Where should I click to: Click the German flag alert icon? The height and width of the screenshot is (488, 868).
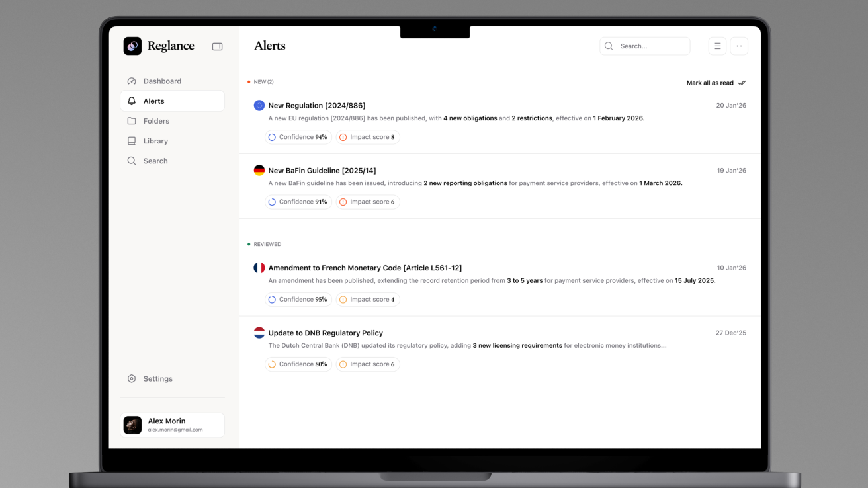tap(259, 171)
